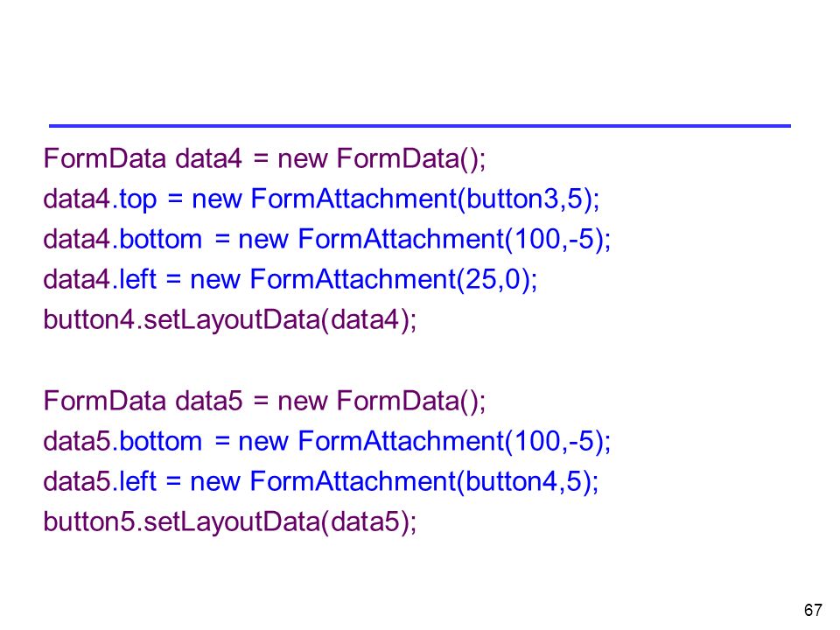Click the 'FormAttachment(button4,5)' text
The image size is (840, 630).
(x=421, y=481)
